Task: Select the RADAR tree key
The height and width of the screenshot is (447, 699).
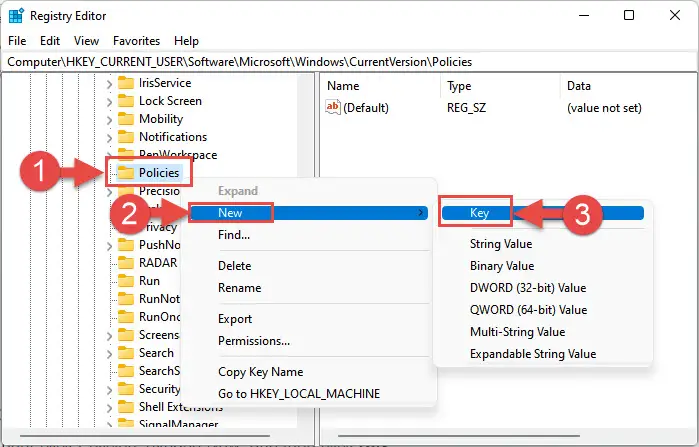Action: click(x=158, y=263)
